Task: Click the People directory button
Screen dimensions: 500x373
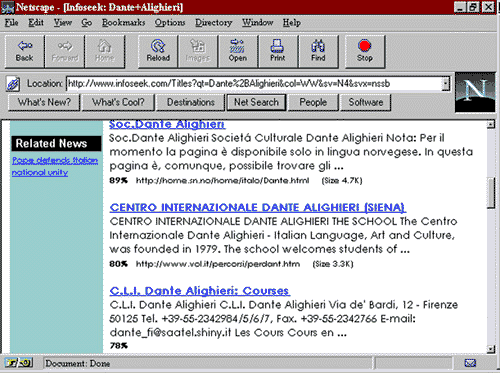Action: [313, 102]
